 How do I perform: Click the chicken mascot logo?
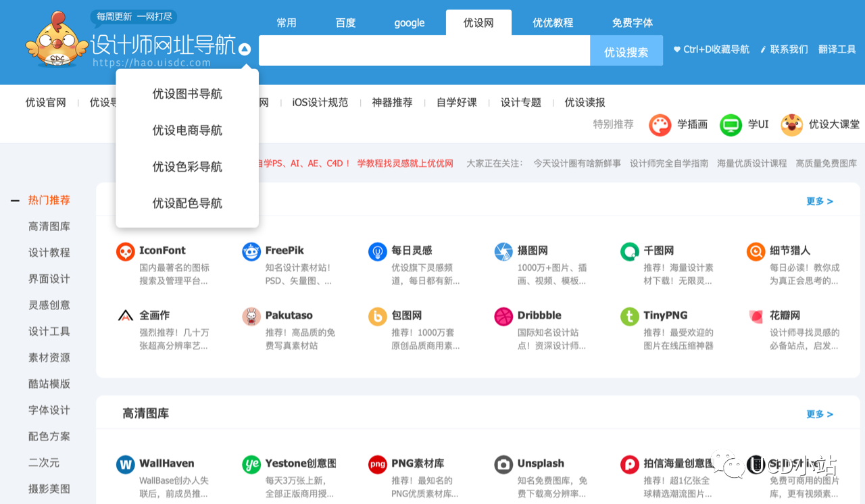point(57,40)
